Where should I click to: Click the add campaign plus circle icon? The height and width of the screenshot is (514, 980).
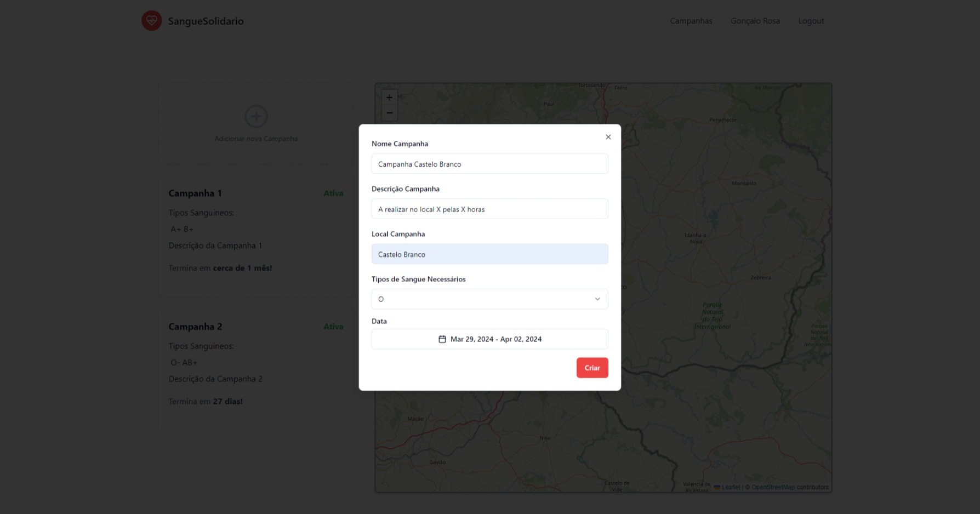(256, 116)
